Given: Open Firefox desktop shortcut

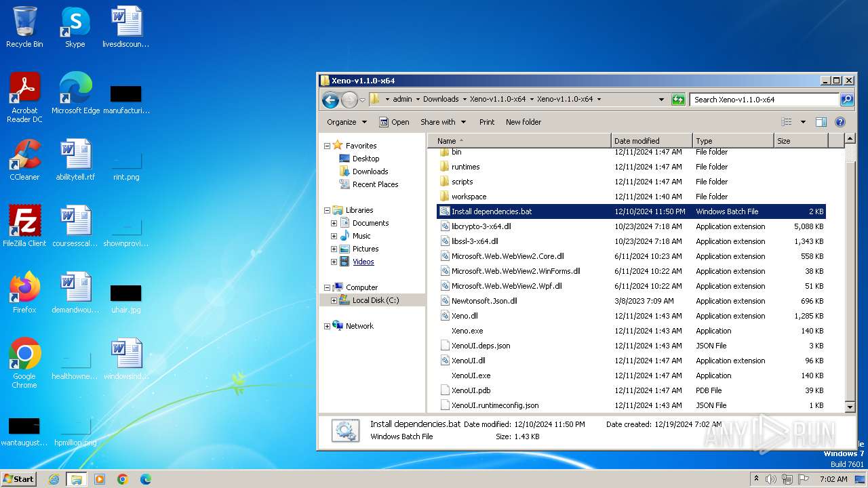Looking at the screenshot, I should pyautogui.click(x=24, y=293).
